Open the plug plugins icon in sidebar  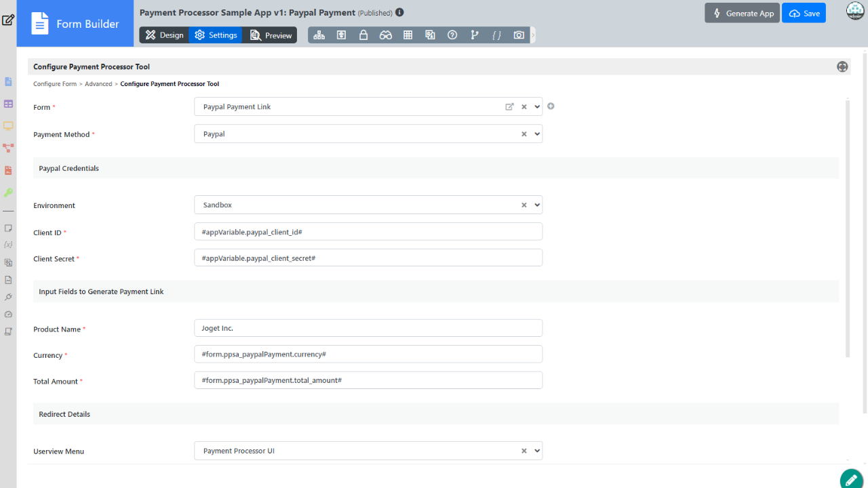[8, 297]
